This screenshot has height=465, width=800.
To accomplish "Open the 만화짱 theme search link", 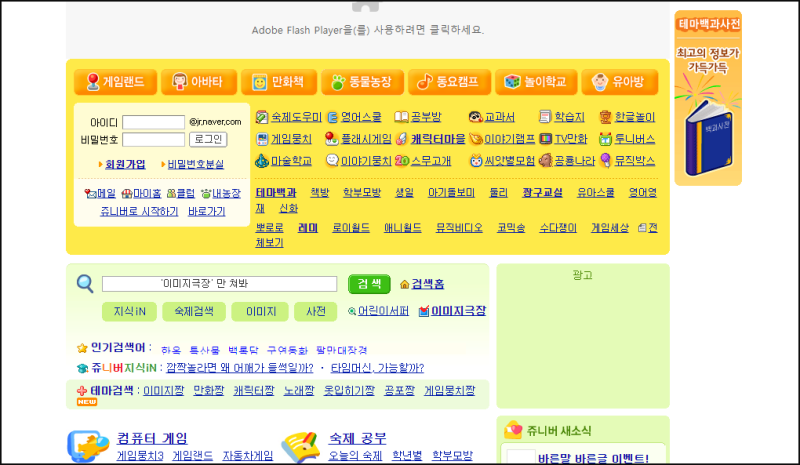I will pos(209,390).
